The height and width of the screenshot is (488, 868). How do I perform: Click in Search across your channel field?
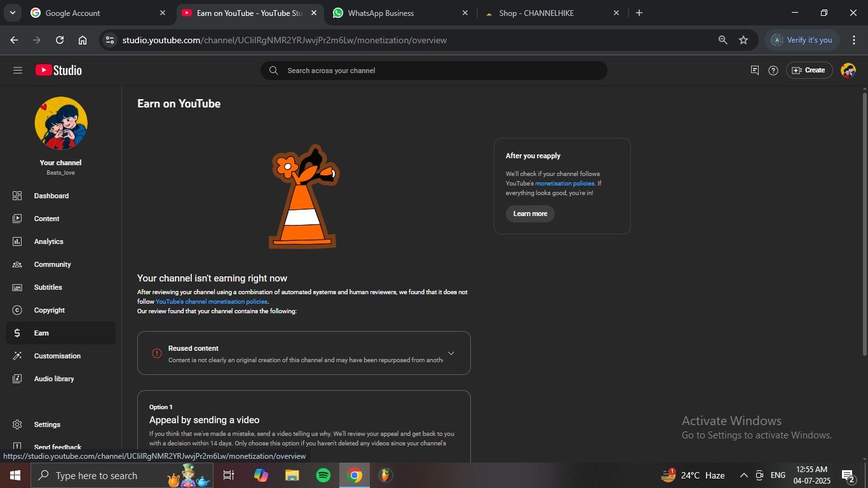pos(434,71)
